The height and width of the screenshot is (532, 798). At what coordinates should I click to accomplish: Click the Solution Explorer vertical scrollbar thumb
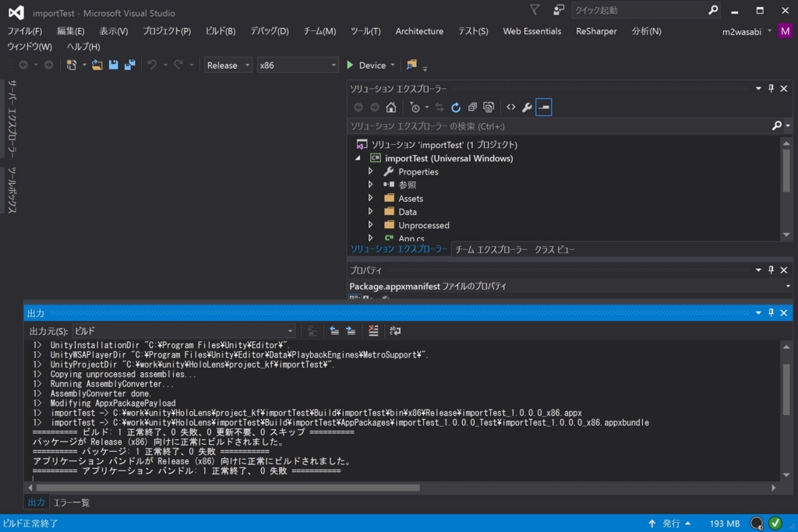pyautogui.click(x=786, y=171)
